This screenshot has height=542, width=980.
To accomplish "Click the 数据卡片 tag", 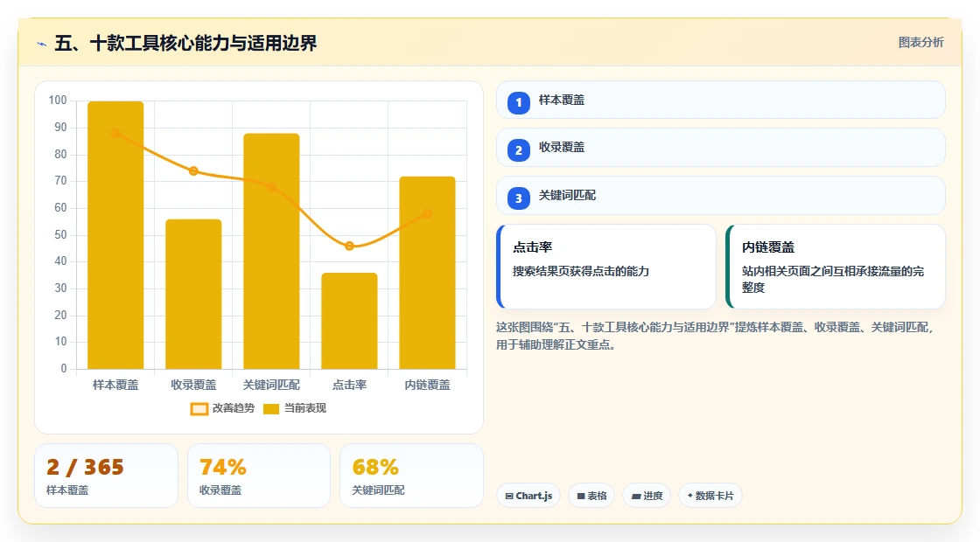I will click(x=710, y=496).
